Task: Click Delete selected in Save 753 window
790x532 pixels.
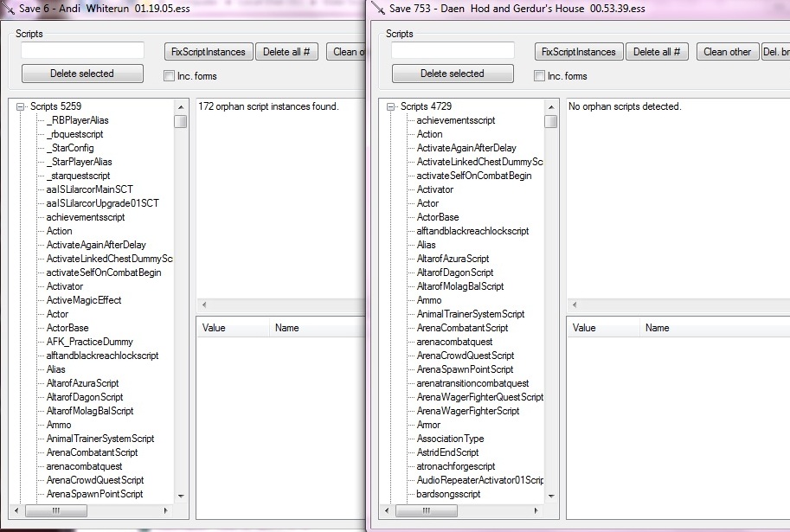Action: coord(453,74)
